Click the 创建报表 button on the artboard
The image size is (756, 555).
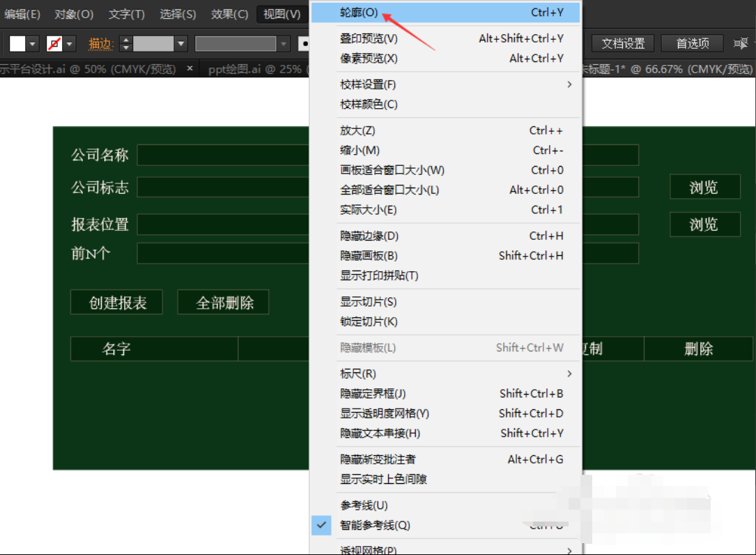[116, 302]
